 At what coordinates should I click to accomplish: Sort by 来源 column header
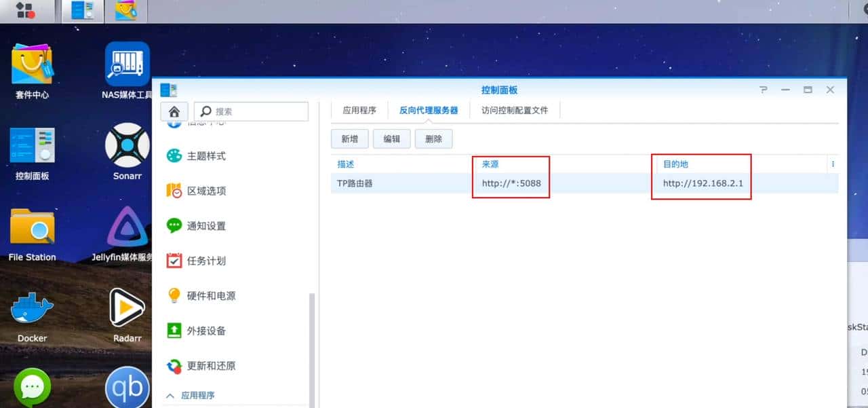490,164
